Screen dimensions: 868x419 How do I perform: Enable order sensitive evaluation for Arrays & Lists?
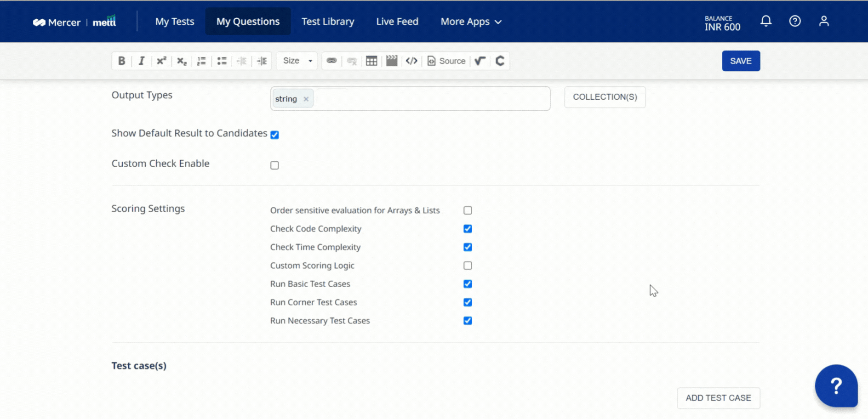pyautogui.click(x=468, y=210)
